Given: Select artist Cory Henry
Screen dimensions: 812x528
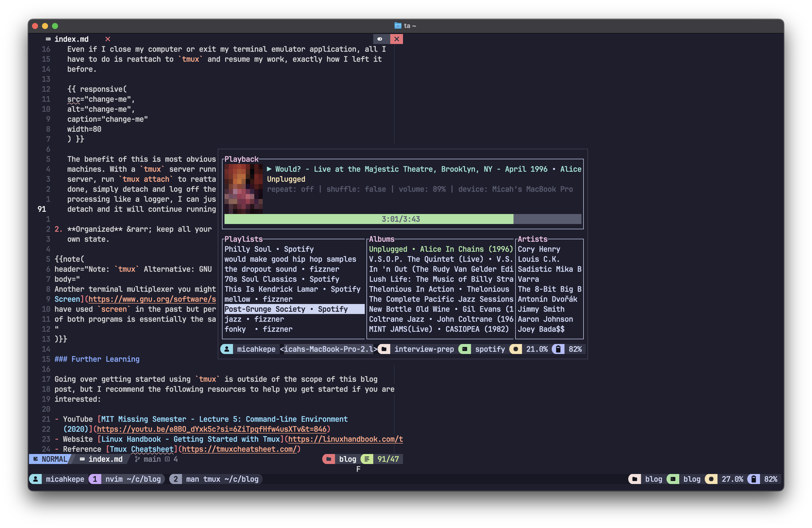Looking at the screenshot, I should pyautogui.click(x=539, y=249).
